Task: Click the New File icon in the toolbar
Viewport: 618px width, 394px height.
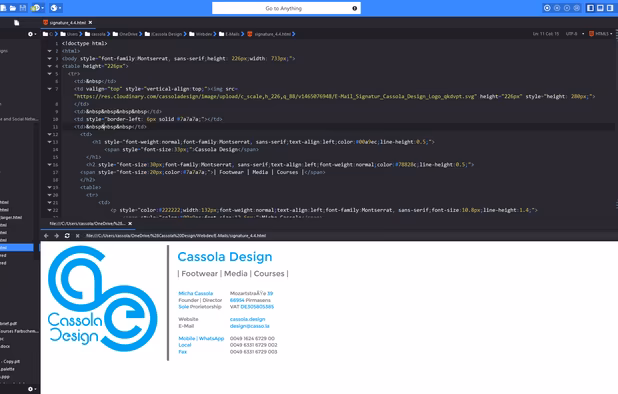Action: [3, 8]
